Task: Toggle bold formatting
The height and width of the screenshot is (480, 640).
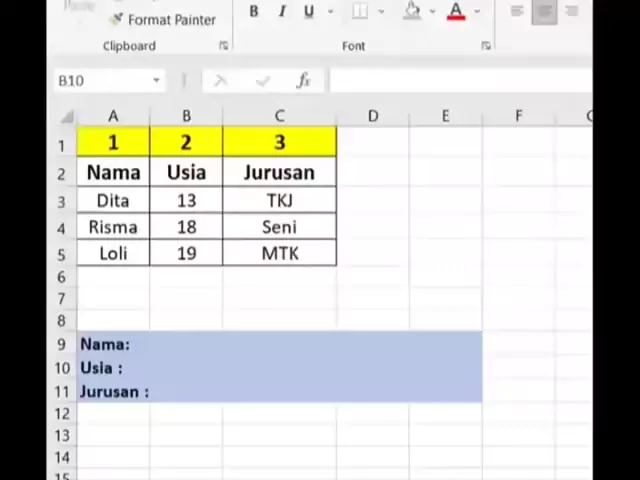Action: tap(254, 12)
